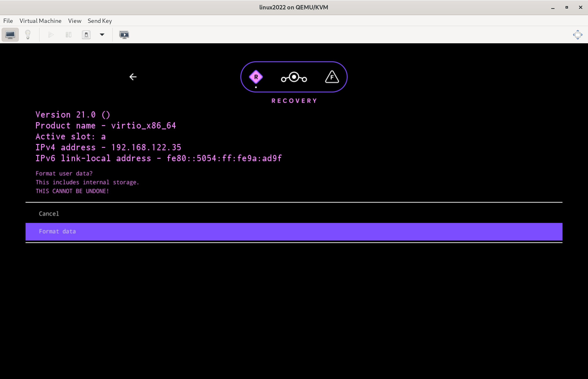Select the Format data option
The image size is (588, 379).
coord(294,232)
